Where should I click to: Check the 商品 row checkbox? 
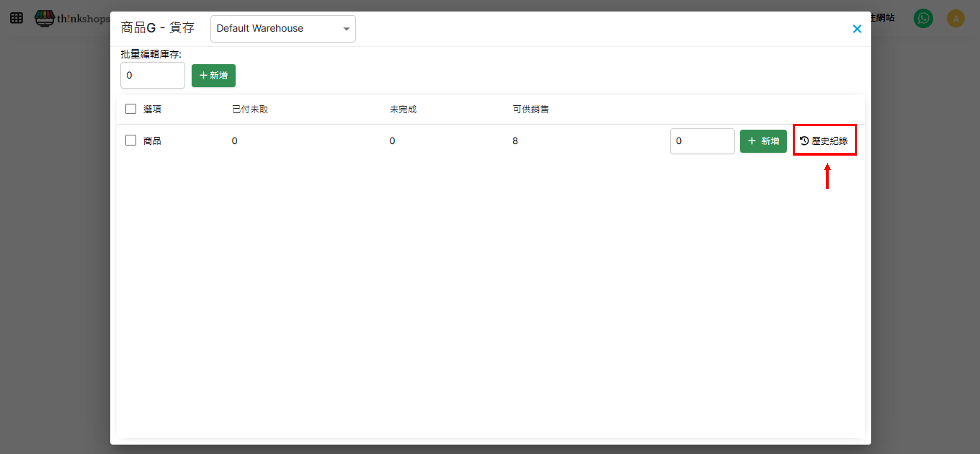tap(131, 140)
